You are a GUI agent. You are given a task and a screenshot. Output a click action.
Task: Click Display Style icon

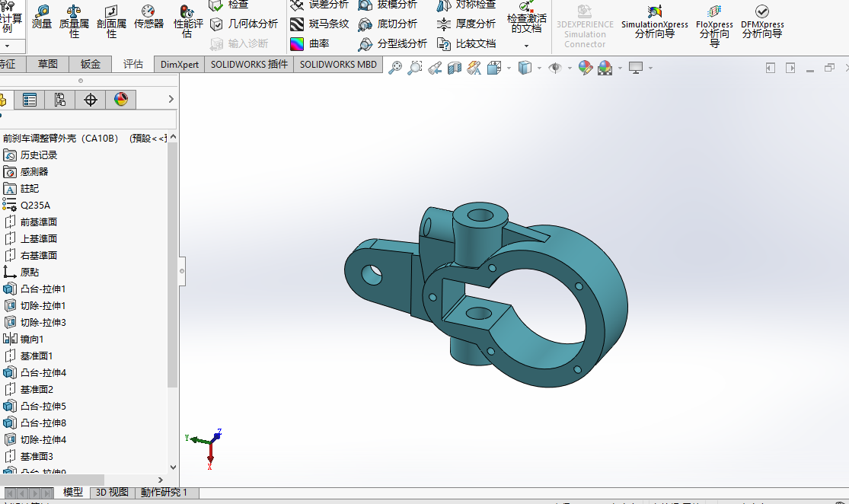pyautogui.click(x=525, y=69)
